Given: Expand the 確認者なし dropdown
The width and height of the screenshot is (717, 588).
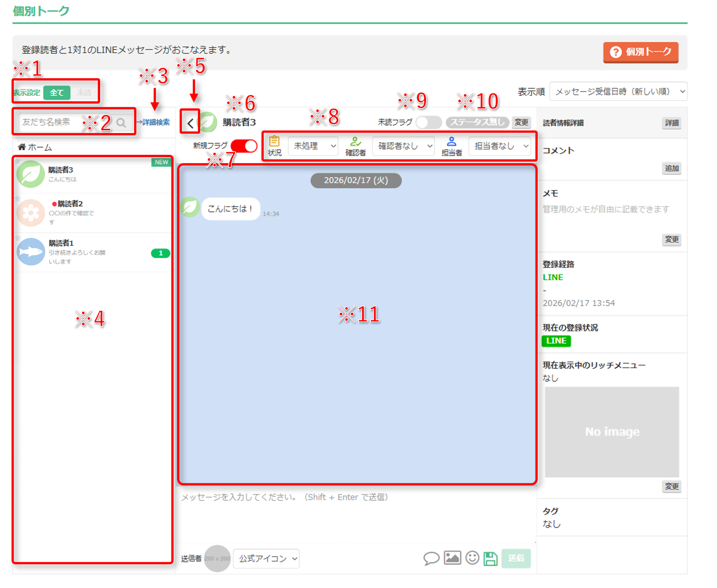Looking at the screenshot, I should [403, 146].
